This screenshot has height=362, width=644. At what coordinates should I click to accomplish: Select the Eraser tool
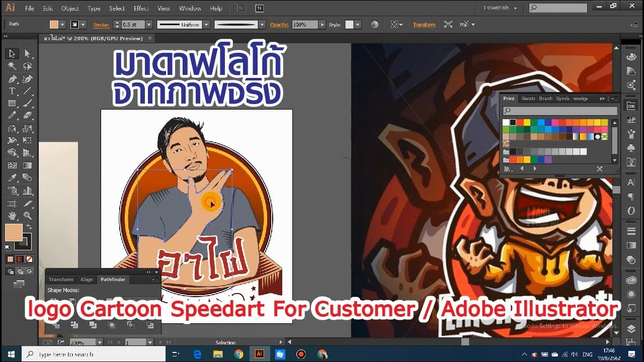click(28, 116)
